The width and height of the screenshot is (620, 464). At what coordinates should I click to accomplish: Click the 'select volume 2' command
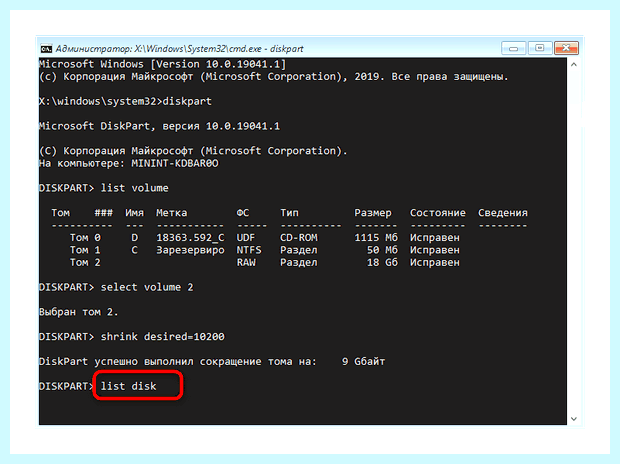pyautogui.click(x=147, y=287)
